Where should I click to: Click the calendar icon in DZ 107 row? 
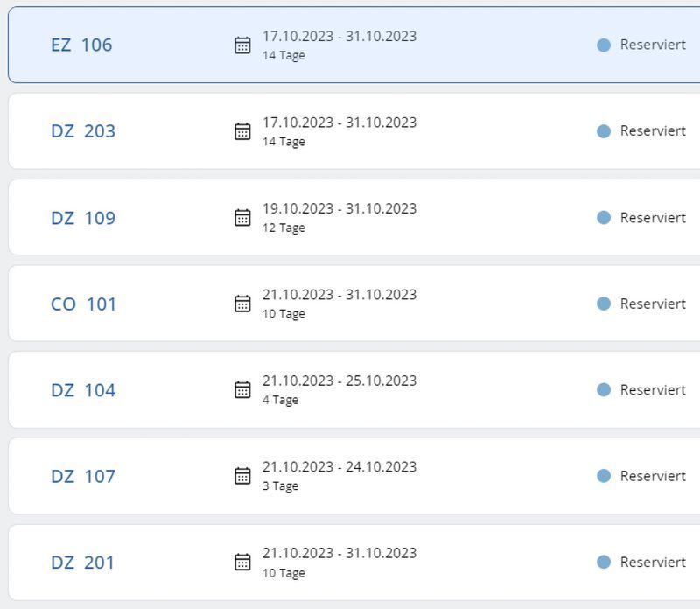[x=242, y=476]
